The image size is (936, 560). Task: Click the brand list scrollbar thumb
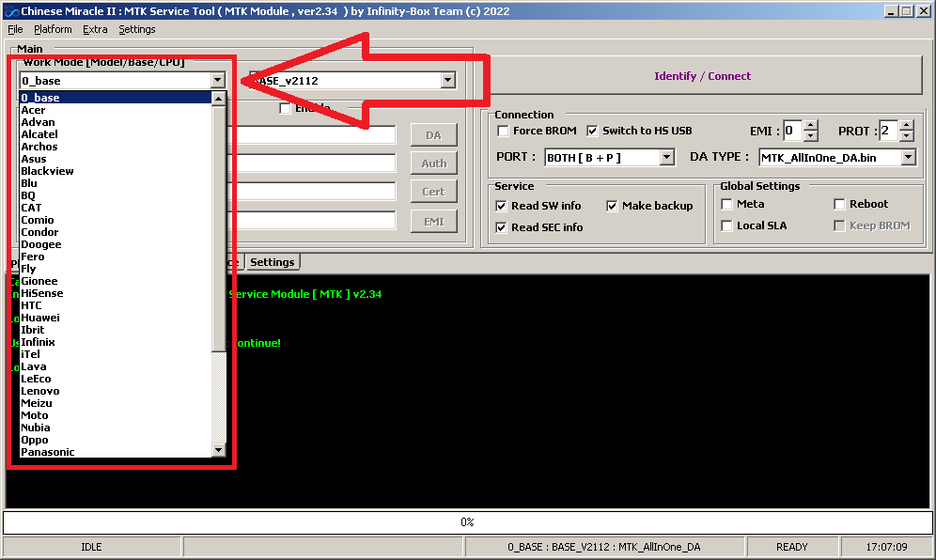pos(218,228)
